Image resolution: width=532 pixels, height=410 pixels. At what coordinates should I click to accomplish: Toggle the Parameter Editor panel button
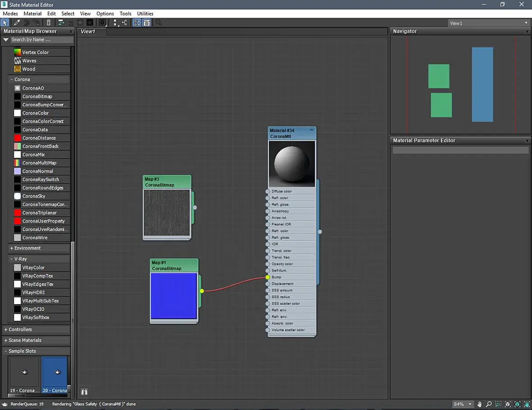pyautogui.click(x=147, y=23)
